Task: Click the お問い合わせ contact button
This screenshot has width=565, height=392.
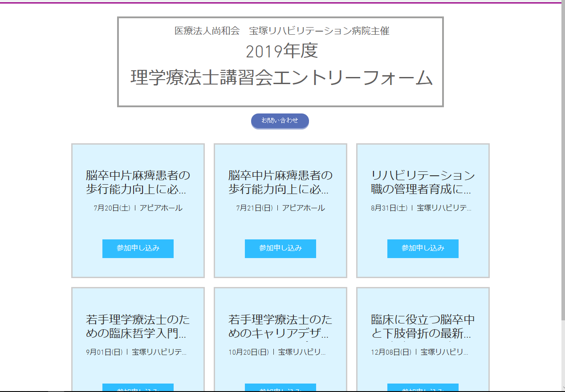Action: coord(280,121)
